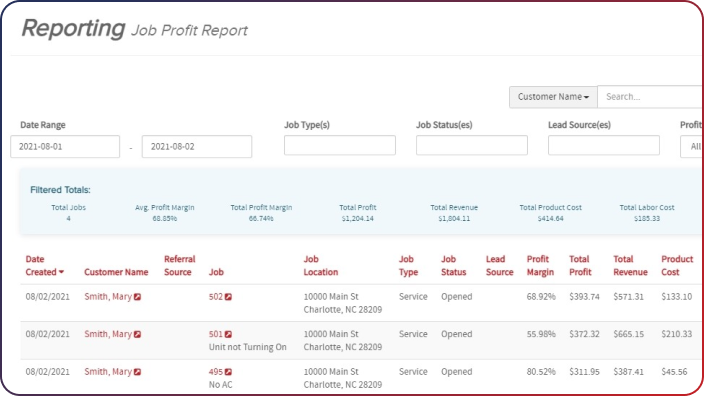Open Smith, Mary customer link in first row

pos(108,297)
